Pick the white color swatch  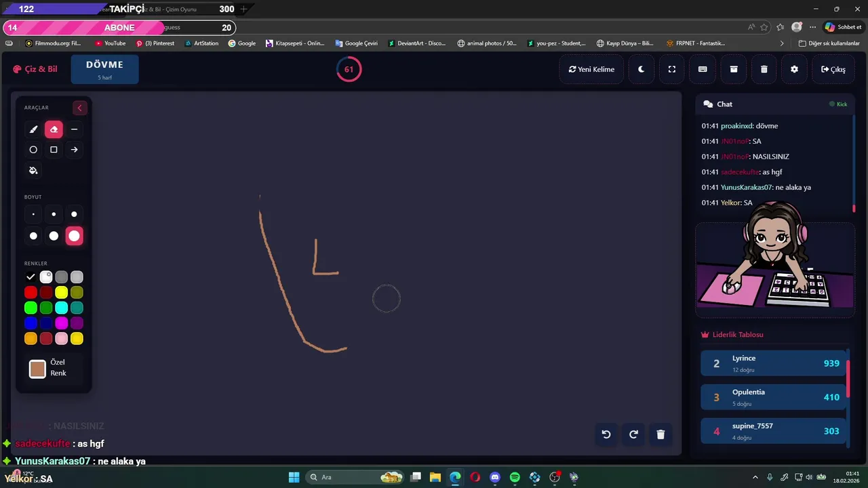(46, 277)
